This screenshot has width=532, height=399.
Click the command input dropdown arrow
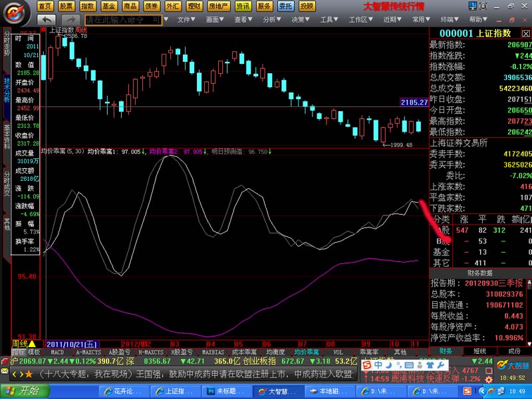click(x=166, y=20)
